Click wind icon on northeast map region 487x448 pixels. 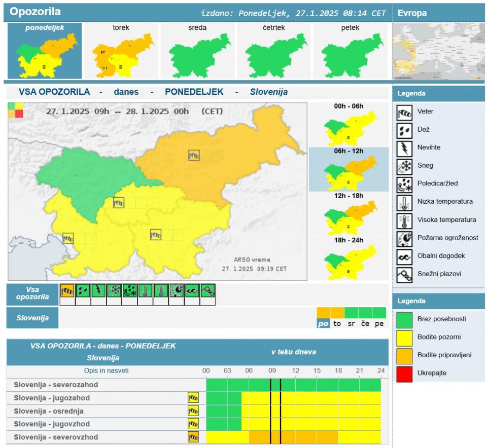[193, 156]
